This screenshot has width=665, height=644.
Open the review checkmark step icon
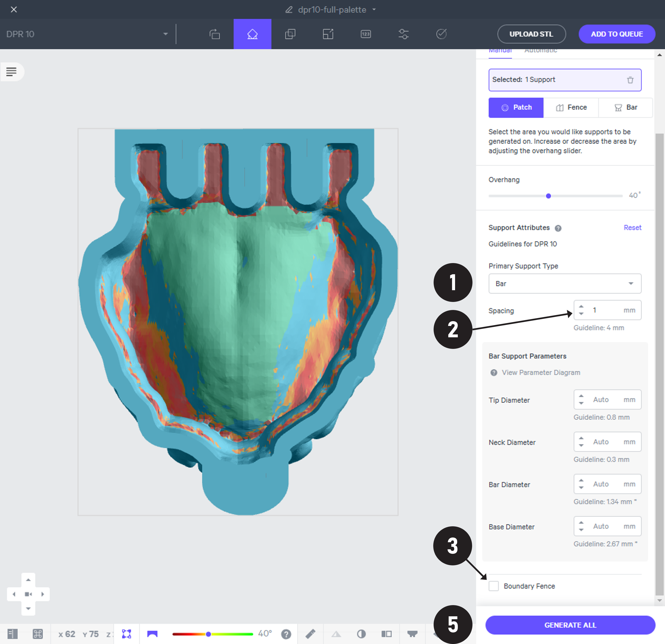(x=441, y=34)
